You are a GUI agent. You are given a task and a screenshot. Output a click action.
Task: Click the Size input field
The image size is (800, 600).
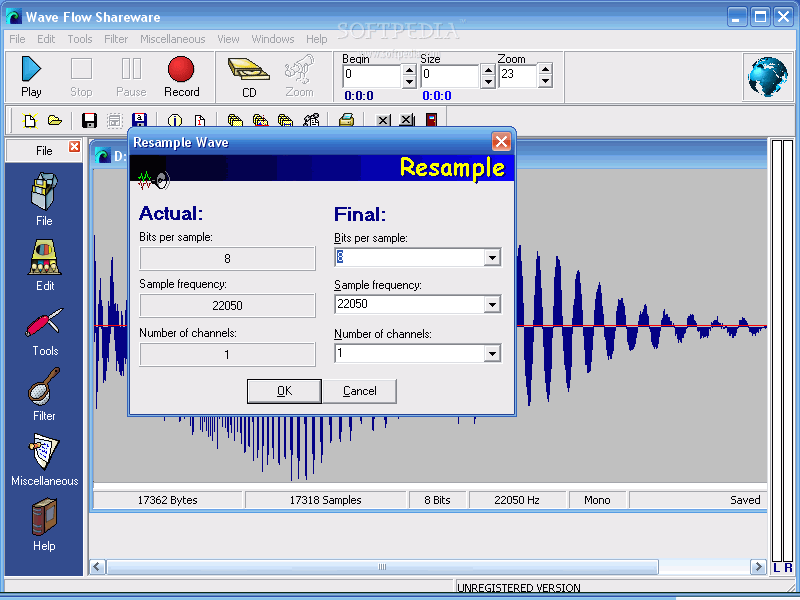point(451,76)
